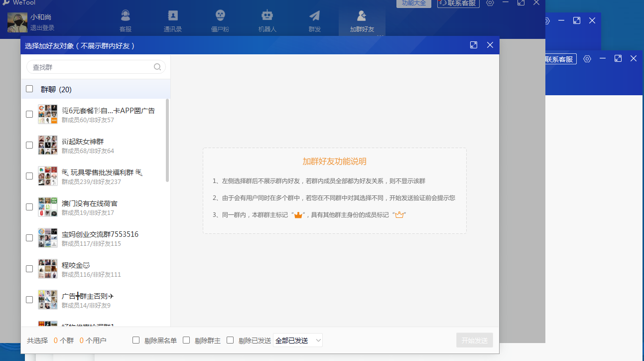Click inside the 查找群 search input
644x361 pixels.
pos(90,67)
